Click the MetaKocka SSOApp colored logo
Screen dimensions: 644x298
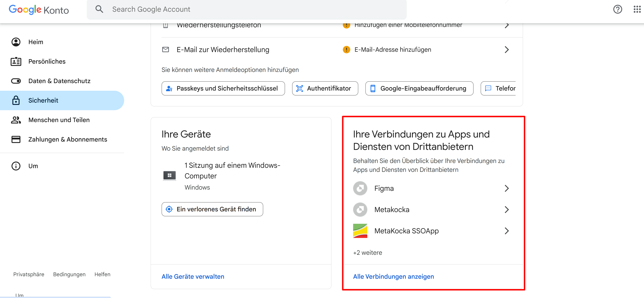tap(360, 231)
